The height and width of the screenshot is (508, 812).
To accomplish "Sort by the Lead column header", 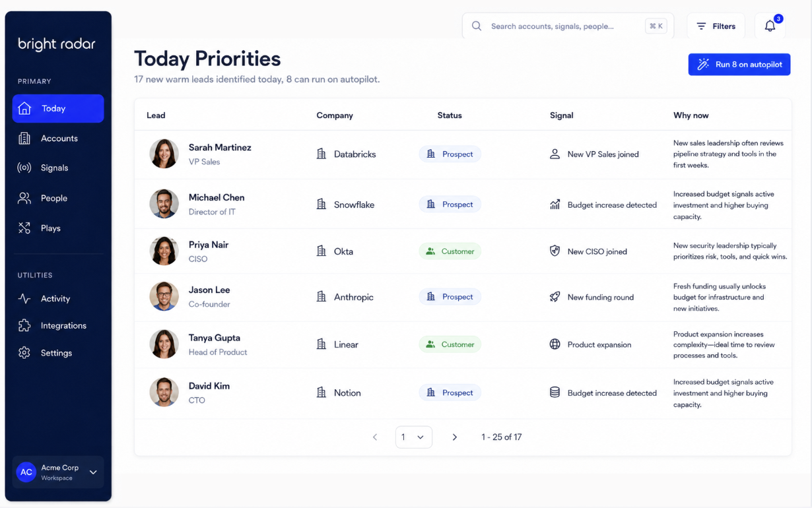I will point(156,115).
